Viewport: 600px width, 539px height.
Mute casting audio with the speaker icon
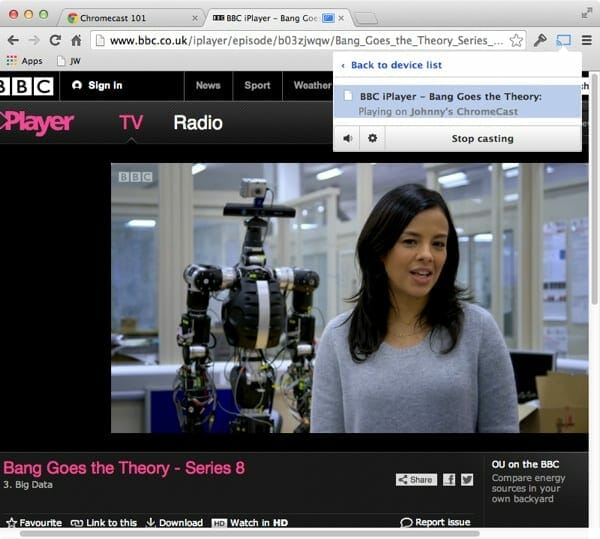pyautogui.click(x=347, y=138)
